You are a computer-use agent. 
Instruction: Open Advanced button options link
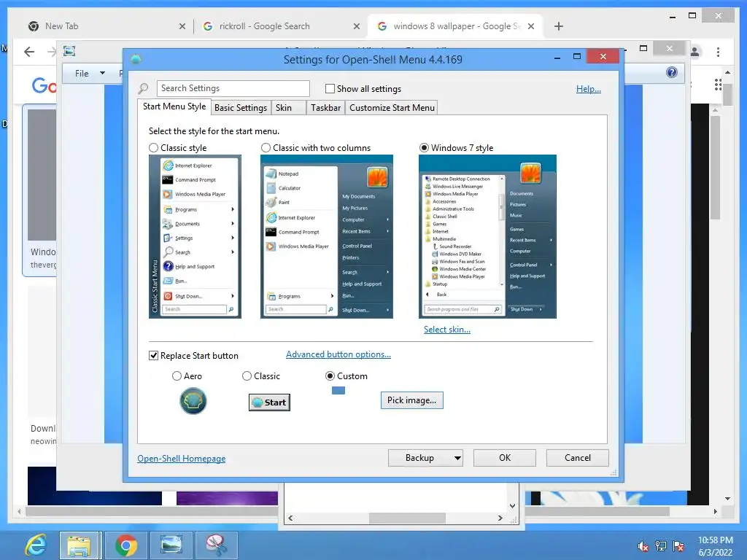338,354
